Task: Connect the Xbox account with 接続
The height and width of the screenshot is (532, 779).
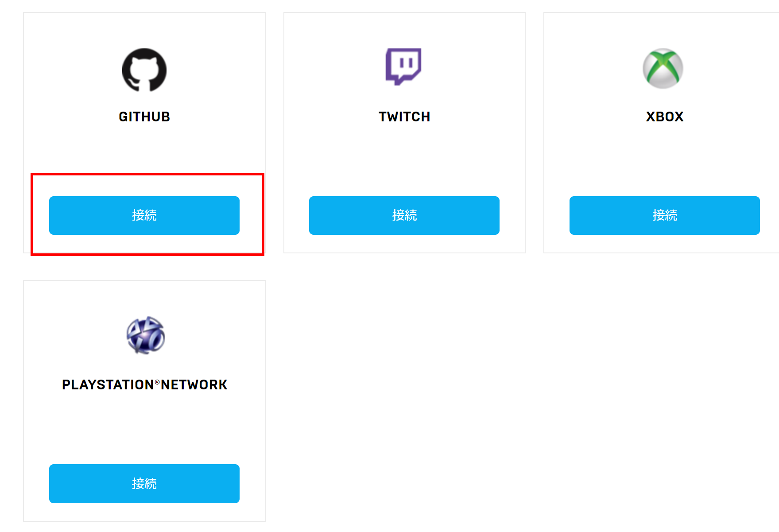Action: (665, 215)
